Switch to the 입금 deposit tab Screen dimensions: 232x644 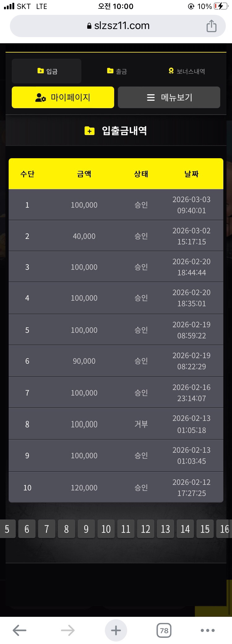[47, 71]
